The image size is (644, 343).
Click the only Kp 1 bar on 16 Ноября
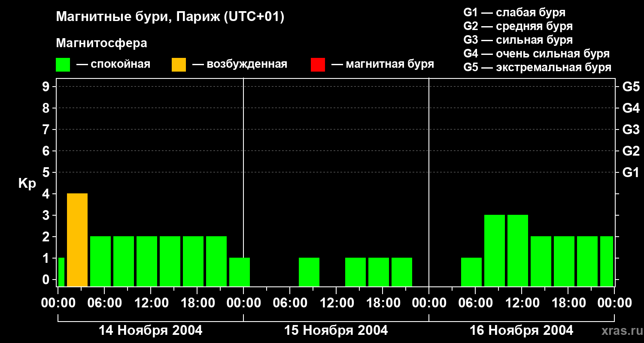coord(471,272)
